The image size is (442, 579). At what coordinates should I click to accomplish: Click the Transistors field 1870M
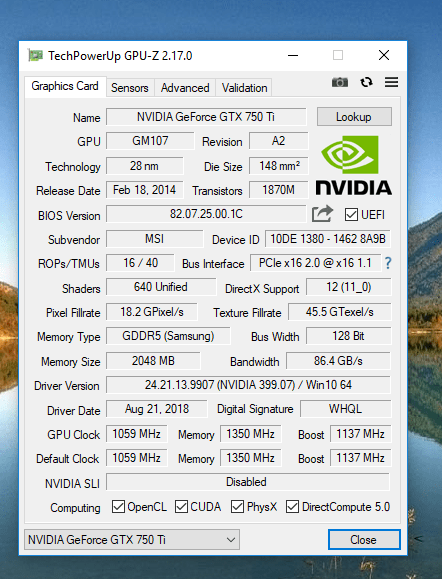[278, 190]
